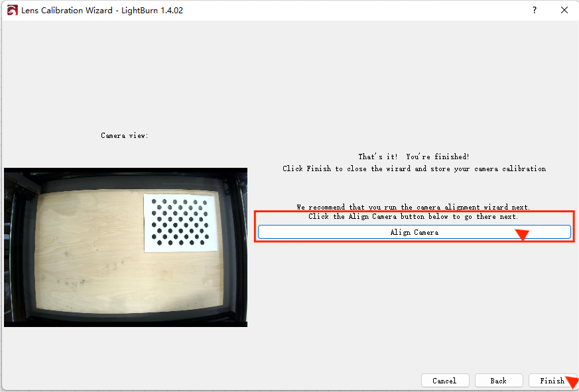Close the Lens Calibration Wizard window
Viewport: 579px width, 392px height.
point(564,11)
